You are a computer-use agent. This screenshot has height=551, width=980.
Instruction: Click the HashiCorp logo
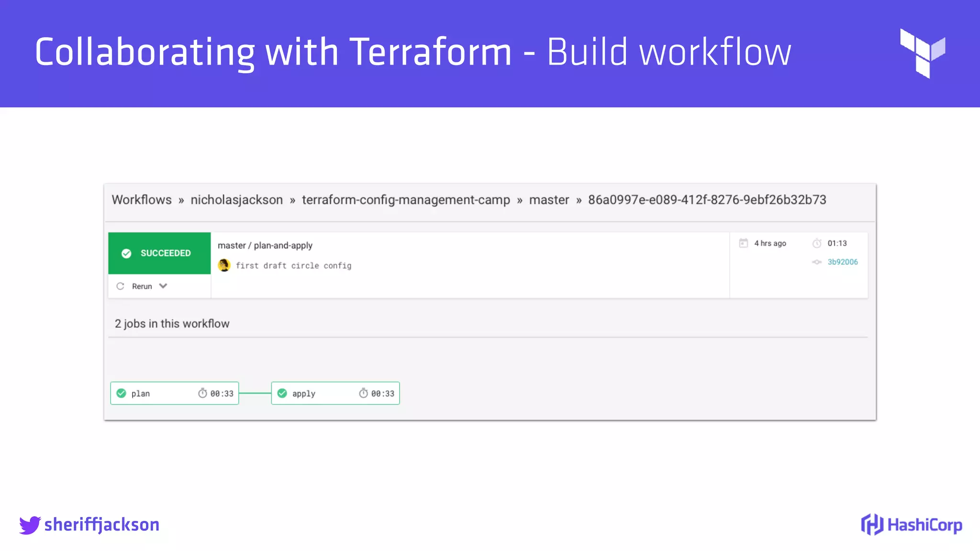[x=912, y=525]
